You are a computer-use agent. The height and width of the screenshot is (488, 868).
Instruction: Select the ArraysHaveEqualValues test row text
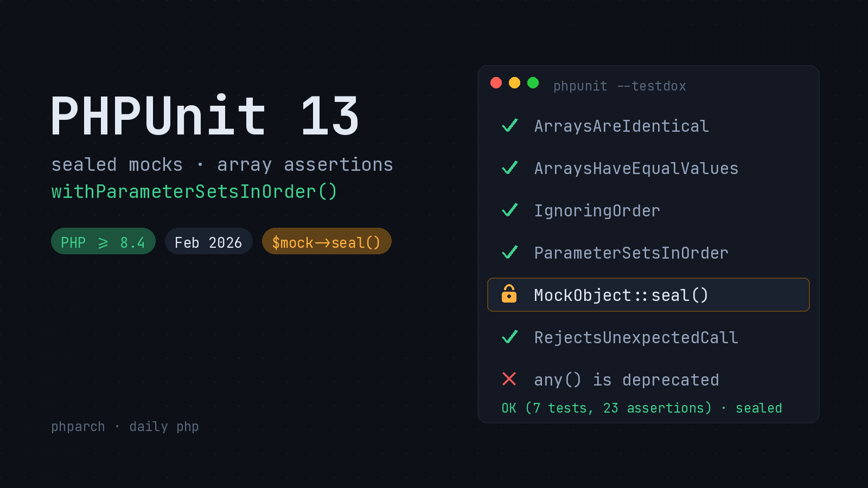636,168
